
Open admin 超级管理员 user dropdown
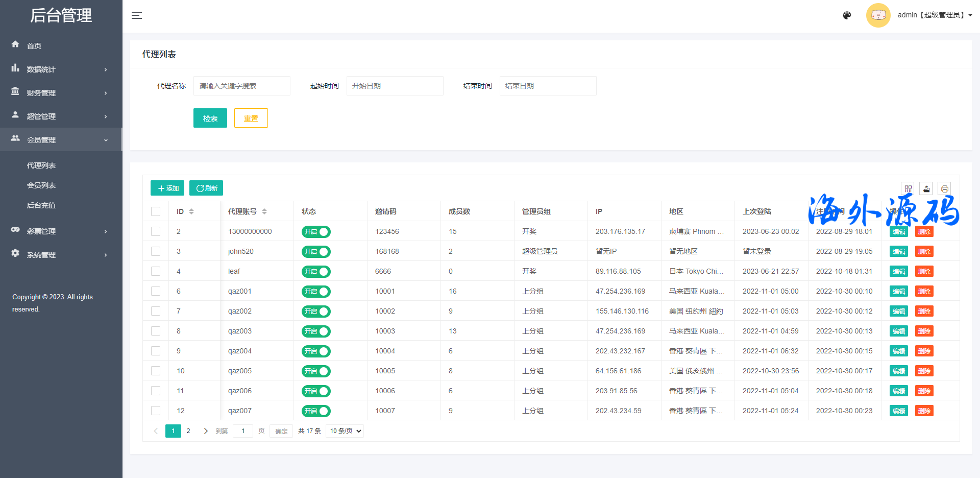pos(935,15)
